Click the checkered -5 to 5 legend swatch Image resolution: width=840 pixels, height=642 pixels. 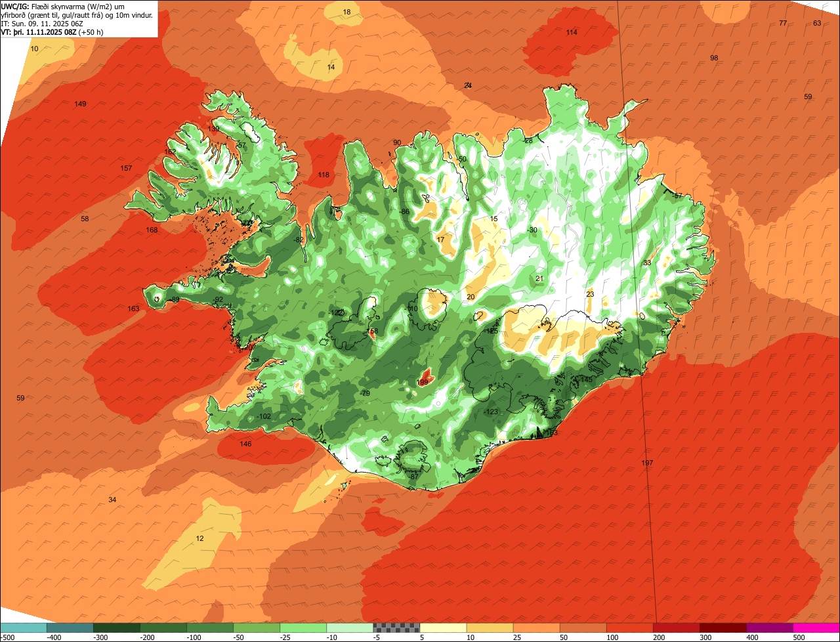click(396, 628)
